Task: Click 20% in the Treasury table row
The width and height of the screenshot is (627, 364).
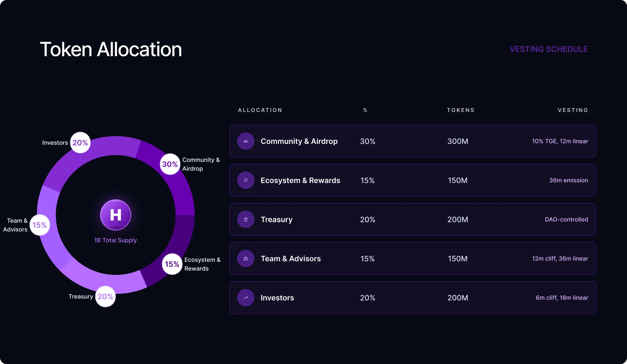Action: click(x=368, y=220)
